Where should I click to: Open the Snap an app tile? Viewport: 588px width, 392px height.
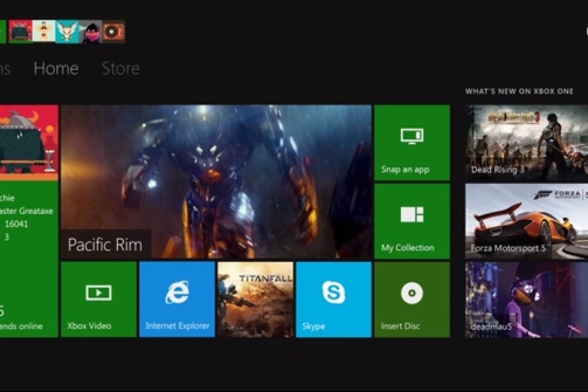point(412,143)
